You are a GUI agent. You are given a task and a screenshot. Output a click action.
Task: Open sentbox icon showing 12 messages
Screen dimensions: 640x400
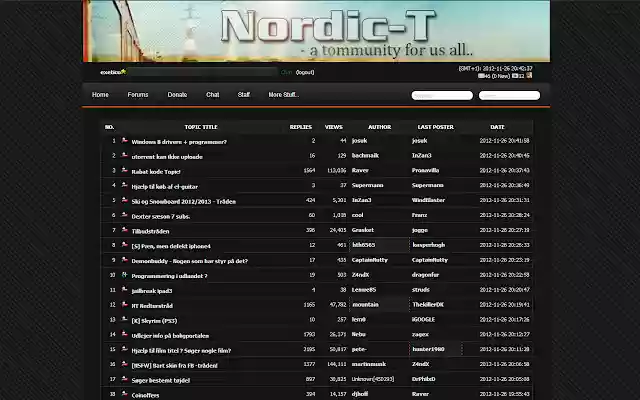515,76
